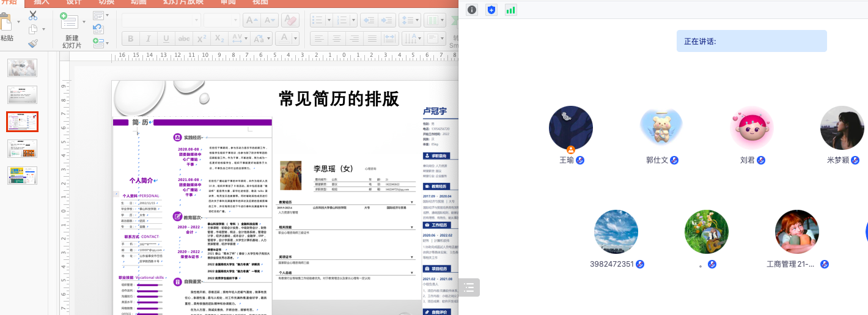Expand the new slide dropdown arrow
Viewport: 868px width, 315px height.
point(84,22)
